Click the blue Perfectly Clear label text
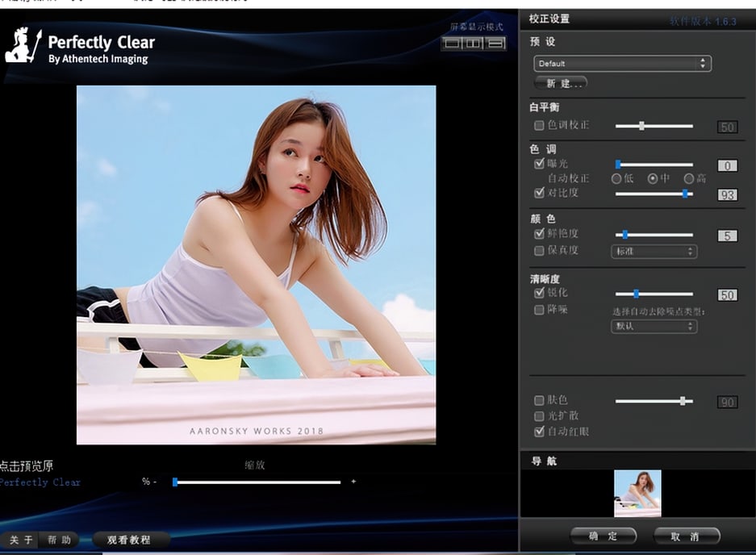Image resolution: width=756 pixels, height=555 pixels. [40, 482]
